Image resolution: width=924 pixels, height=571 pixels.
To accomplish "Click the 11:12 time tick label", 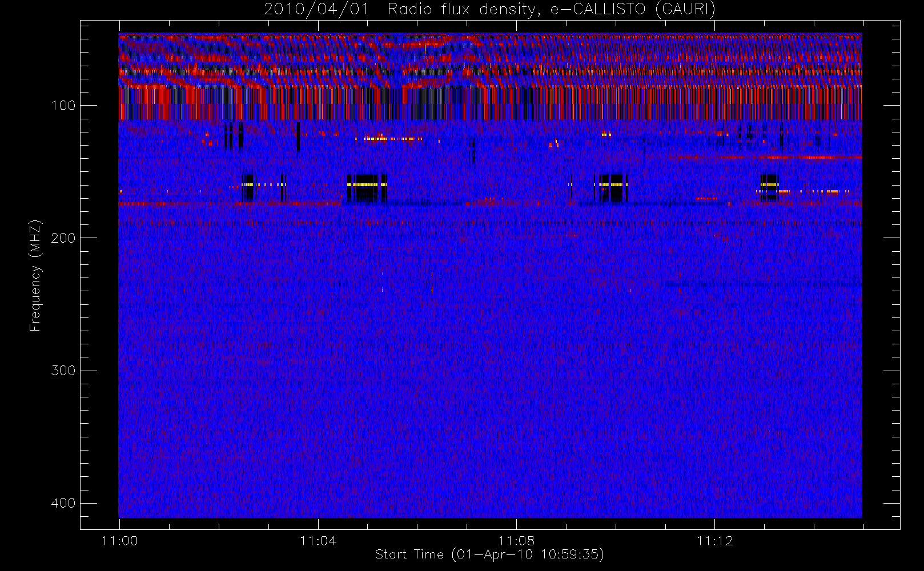I will pyautogui.click(x=714, y=541).
